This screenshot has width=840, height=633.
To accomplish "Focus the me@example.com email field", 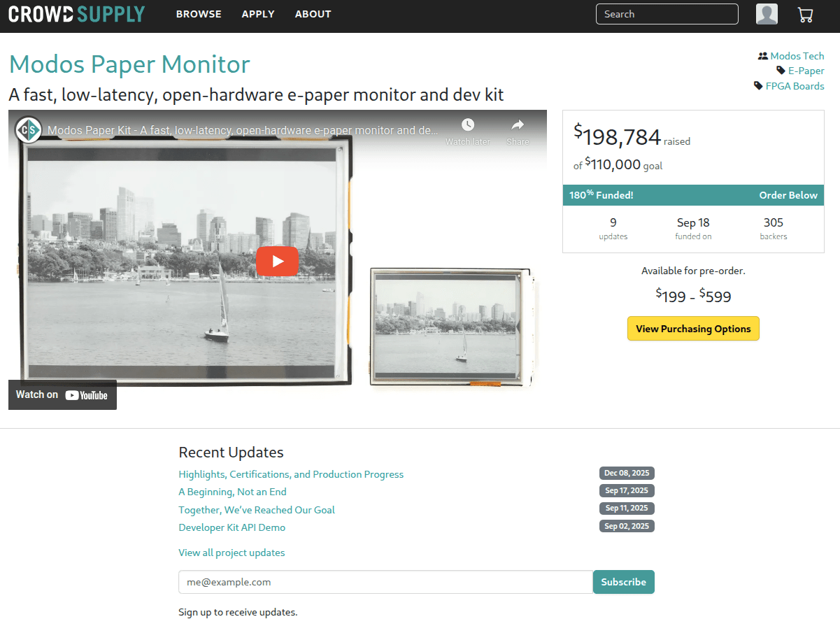I will pos(386,582).
